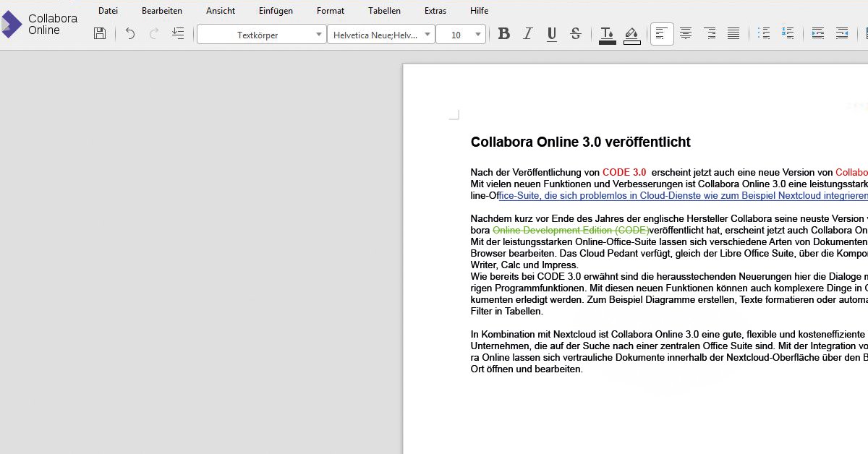Screen dimensions: 868x454
Task: Open the Einfügen menu
Action: pyautogui.click(x=276, y=11)
